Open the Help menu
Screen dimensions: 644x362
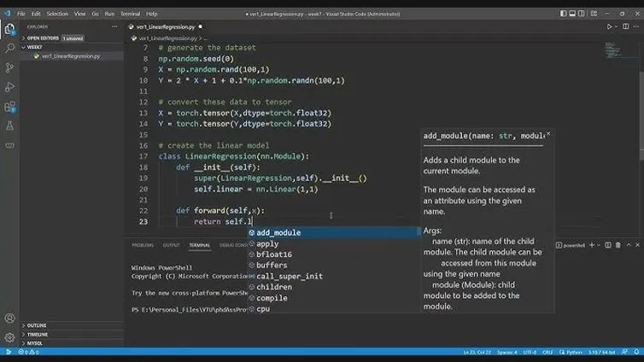click(151, 14)
